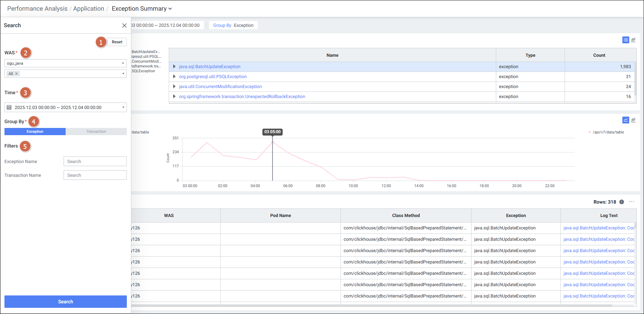Set Group By to Exception
This screenshot has width=644, height=314.
coord(35,131)
